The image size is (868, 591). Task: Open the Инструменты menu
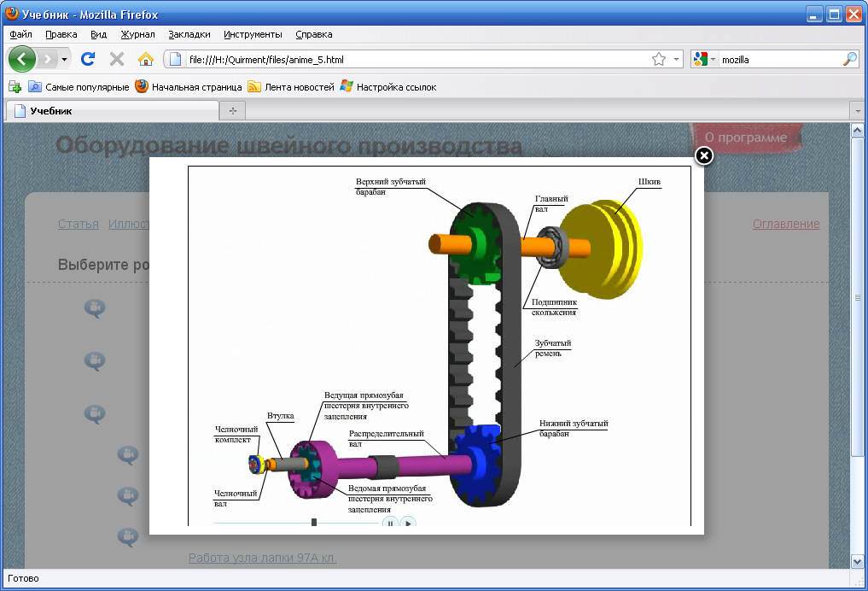[253, 34]
